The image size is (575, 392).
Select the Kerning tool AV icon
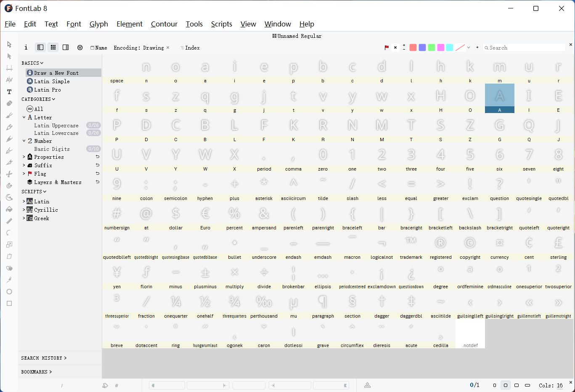[9, 80]
